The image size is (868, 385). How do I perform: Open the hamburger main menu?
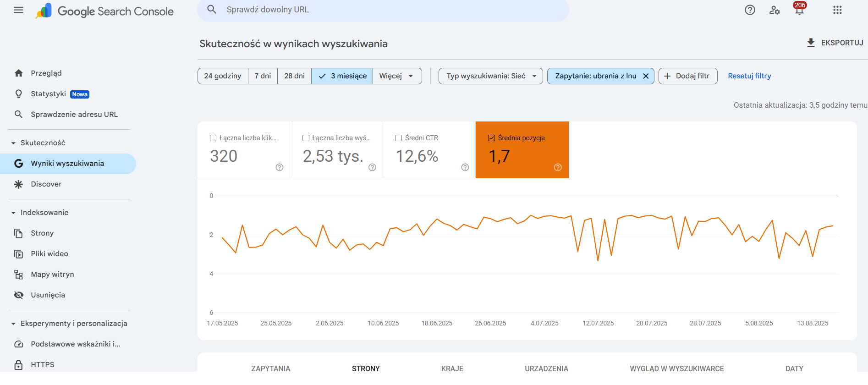18,10
